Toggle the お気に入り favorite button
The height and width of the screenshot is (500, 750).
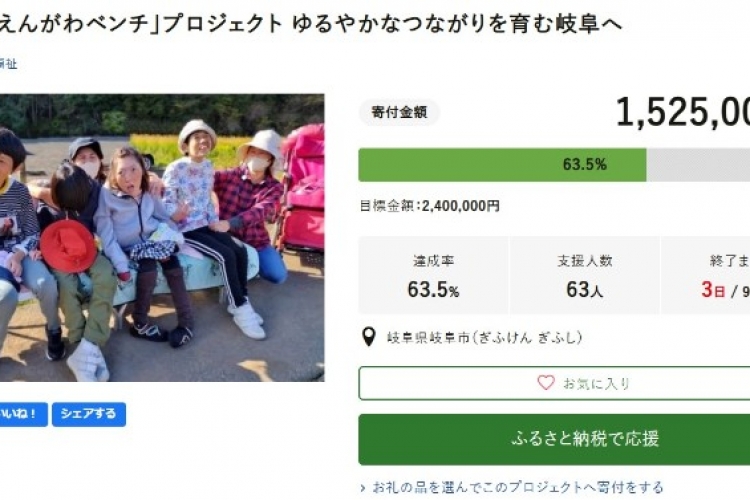click(x=554, y=383)
